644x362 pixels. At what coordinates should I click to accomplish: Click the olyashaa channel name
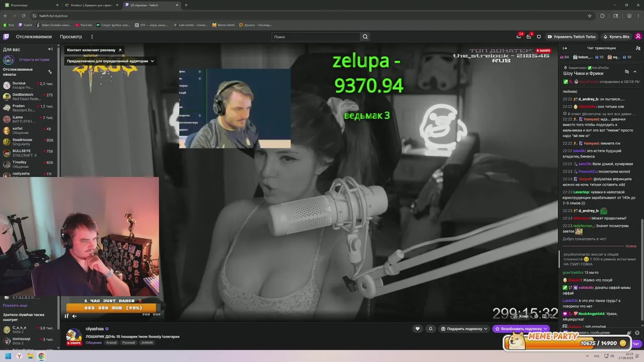pos(95,329)
